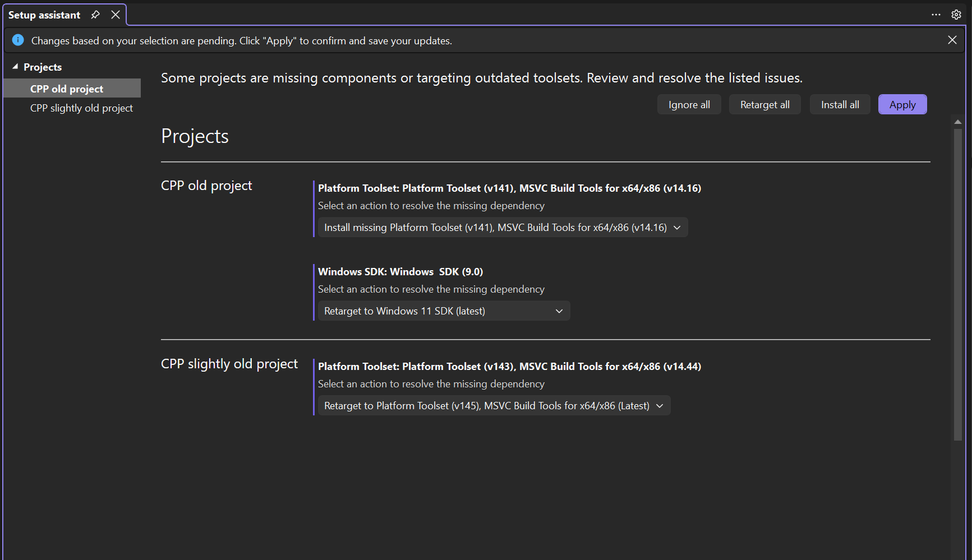The height and width of the screenshot is (560, 972).
Task: Click the Projects section heading
Action: tap(195, 135)
